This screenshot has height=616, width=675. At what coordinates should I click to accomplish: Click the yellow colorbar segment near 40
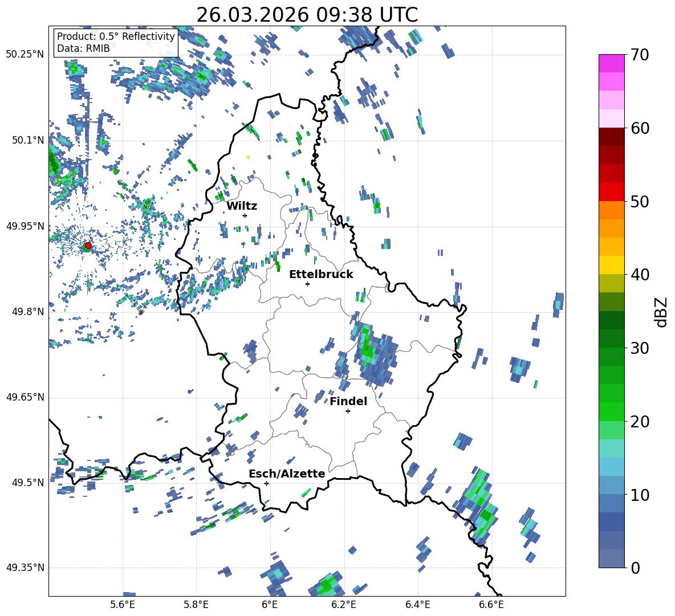[611, 265]
